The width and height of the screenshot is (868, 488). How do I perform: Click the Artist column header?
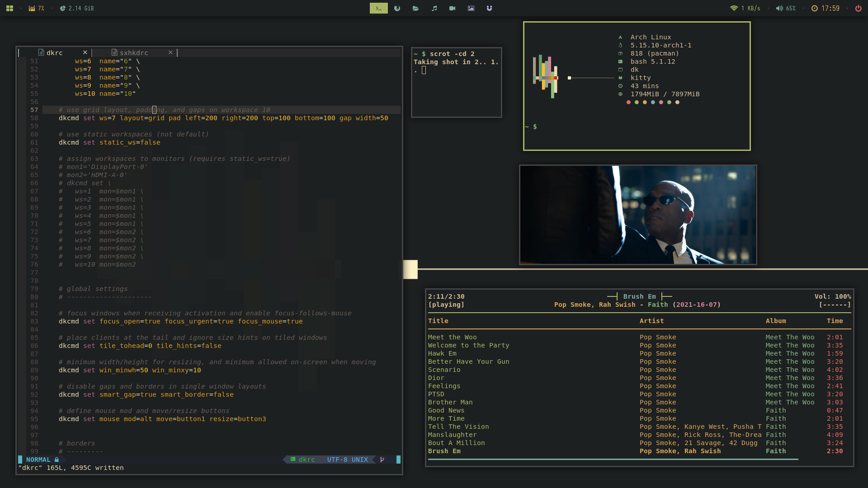tap(651, 321)
